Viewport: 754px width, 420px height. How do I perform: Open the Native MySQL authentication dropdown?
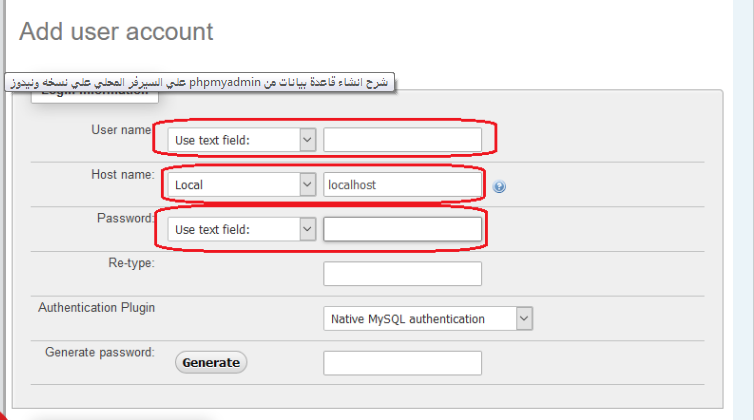428,319
